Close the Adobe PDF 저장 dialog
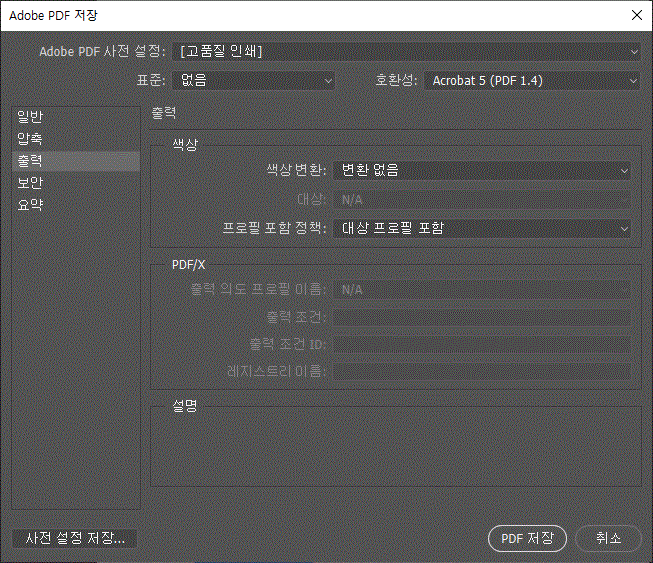 [637, 15]
